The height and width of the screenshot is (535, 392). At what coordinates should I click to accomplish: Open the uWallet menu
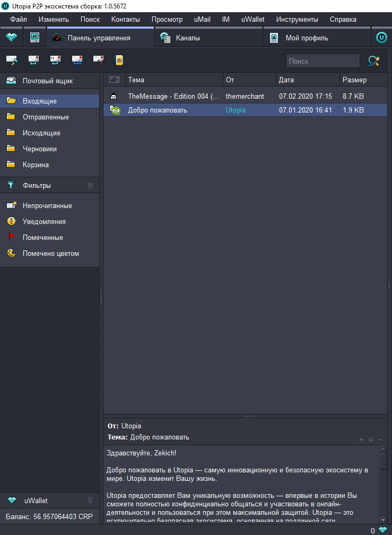tap(253, 20)
